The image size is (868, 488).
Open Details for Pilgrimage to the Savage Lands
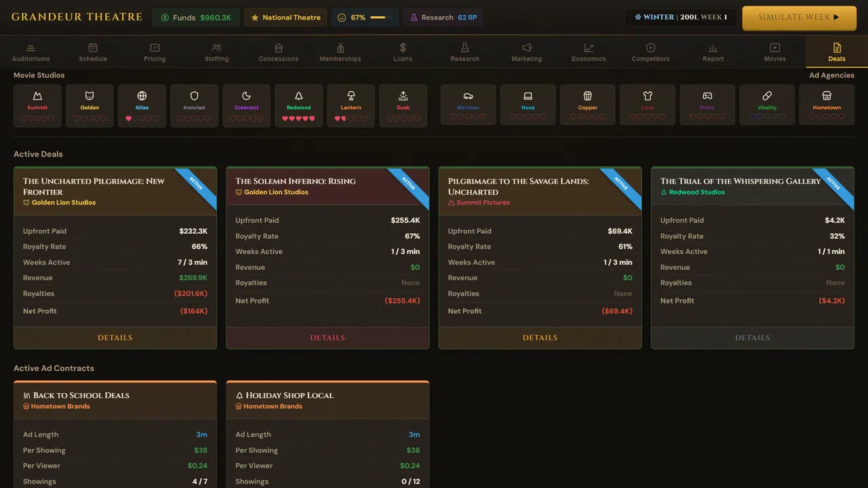(x=540, y=338)
